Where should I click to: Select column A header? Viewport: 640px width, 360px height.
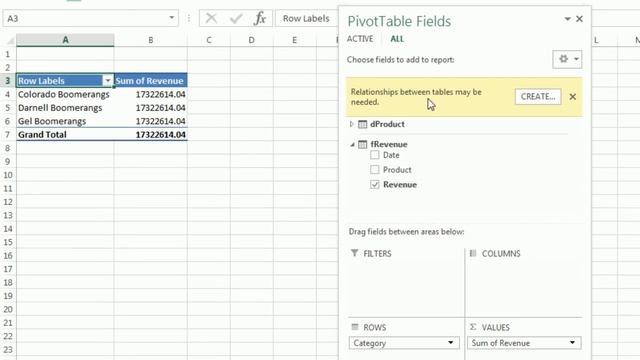65,40
